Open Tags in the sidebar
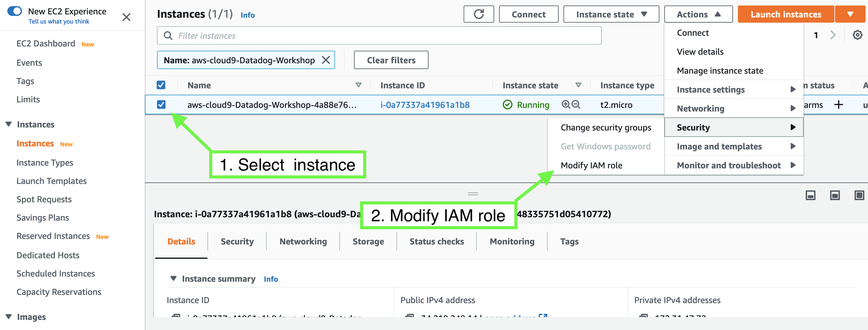Screen dimensions: 868x330 click(x=25, y=81)
